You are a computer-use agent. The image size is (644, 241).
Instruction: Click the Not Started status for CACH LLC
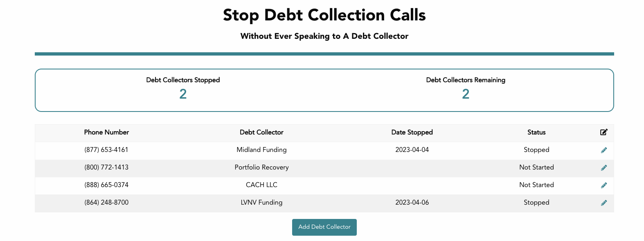click(536, 185)
